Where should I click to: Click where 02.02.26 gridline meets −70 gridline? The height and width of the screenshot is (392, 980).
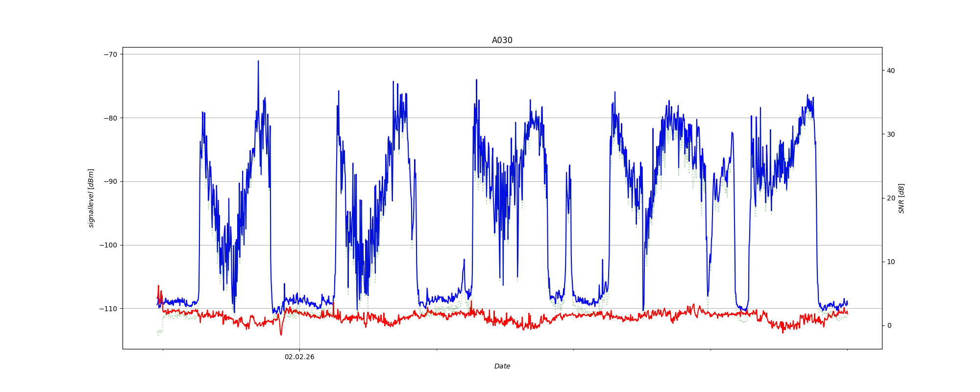[299, 54]
